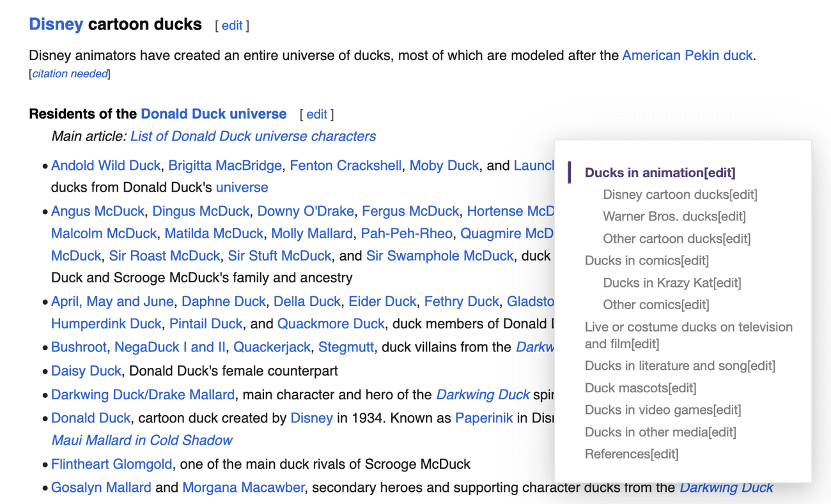Viewport: 831px width, 504px height.
Task: Edit the Disney cartoon ducks section
Action: coord(231,25)
